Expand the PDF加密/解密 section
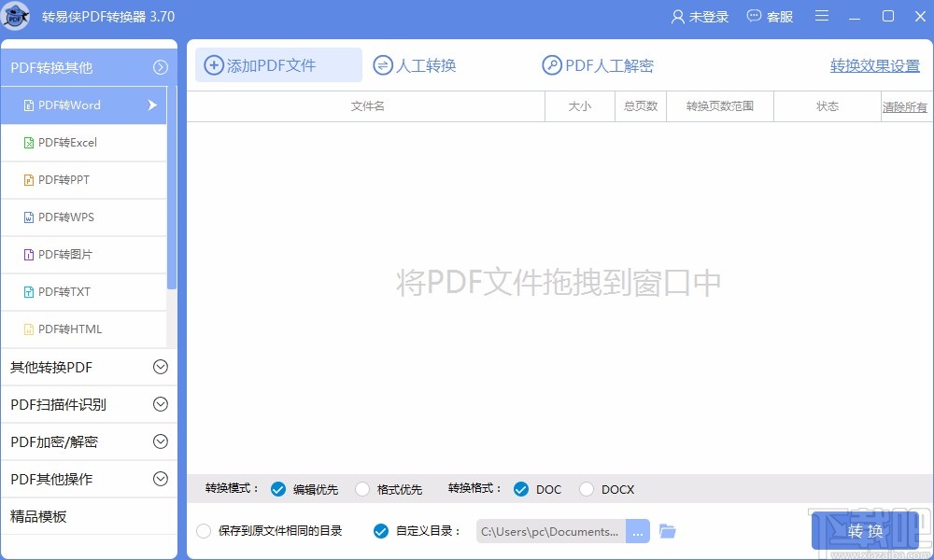 click(x=89, y=441)
